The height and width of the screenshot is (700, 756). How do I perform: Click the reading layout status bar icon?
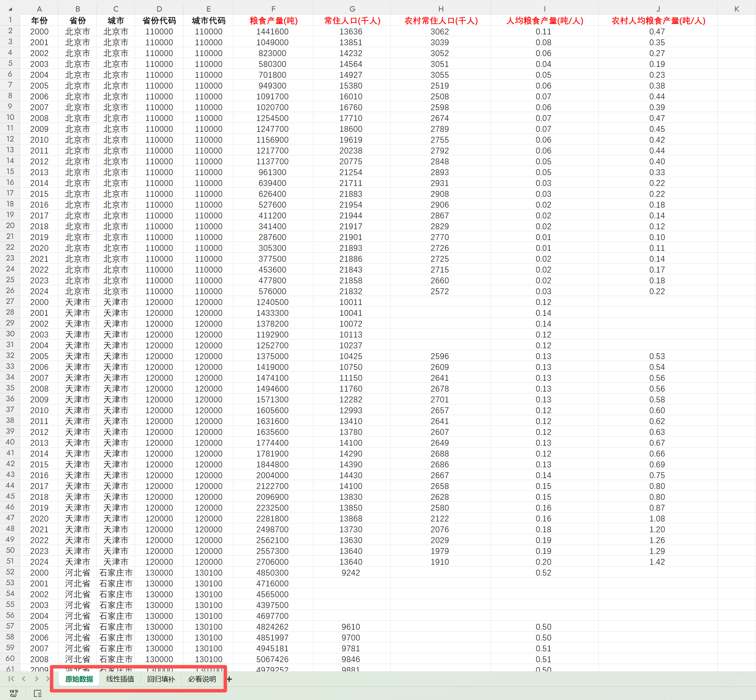(37, 693)
